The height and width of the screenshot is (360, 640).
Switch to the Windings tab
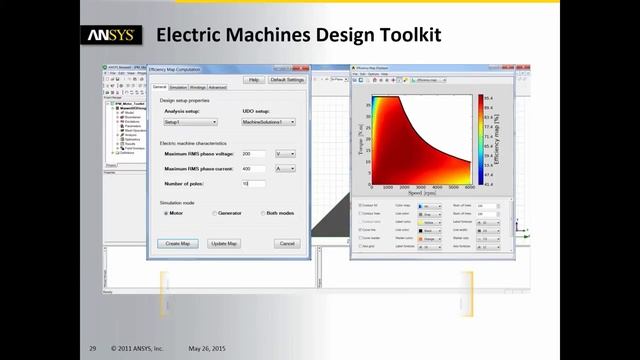pyautogui.click(x=198, y=87)
